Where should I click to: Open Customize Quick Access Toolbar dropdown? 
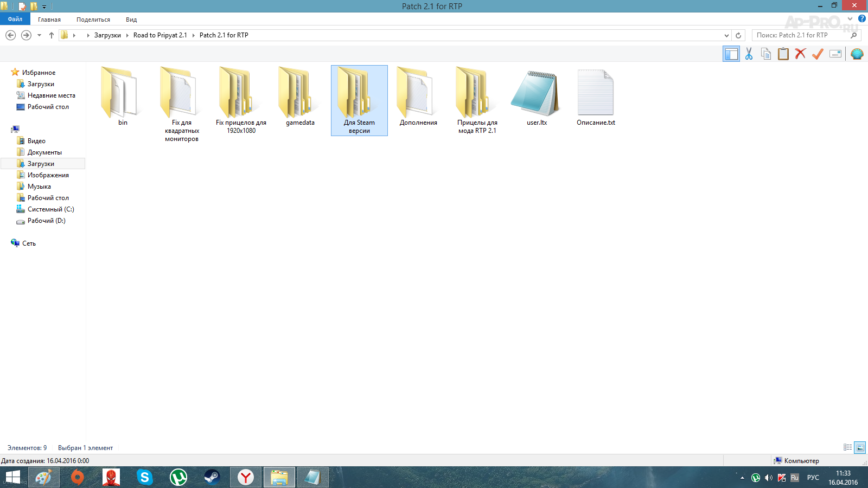44,7
